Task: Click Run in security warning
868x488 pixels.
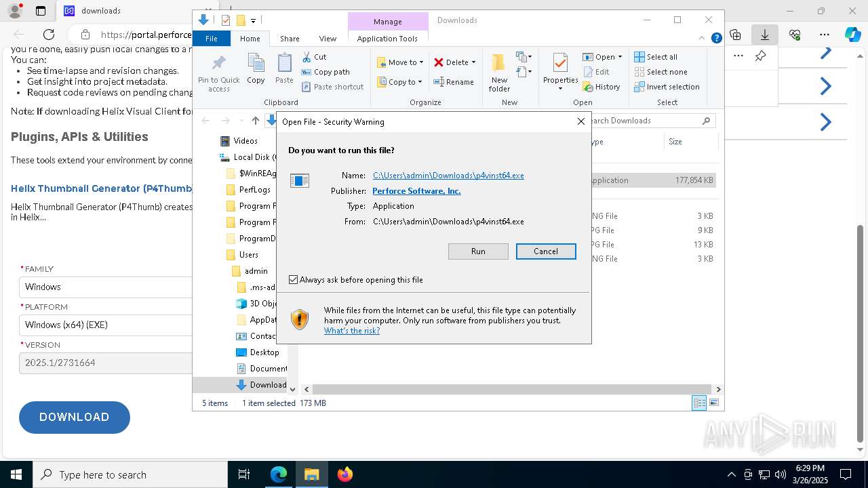Action: tap(478, 251)
